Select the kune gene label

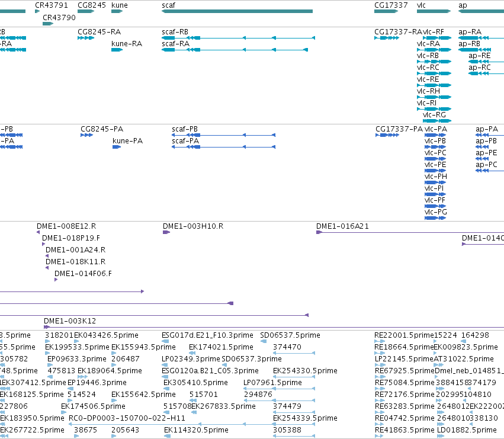pos(120,5)
